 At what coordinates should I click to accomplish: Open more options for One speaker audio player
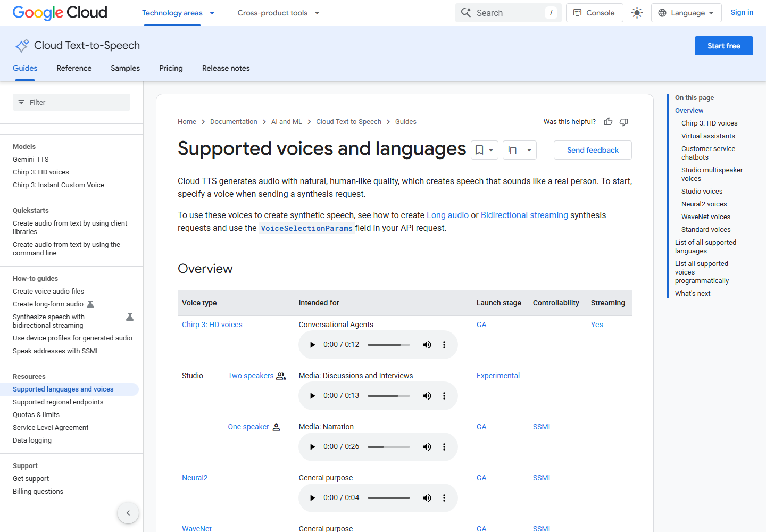[444, 447]
